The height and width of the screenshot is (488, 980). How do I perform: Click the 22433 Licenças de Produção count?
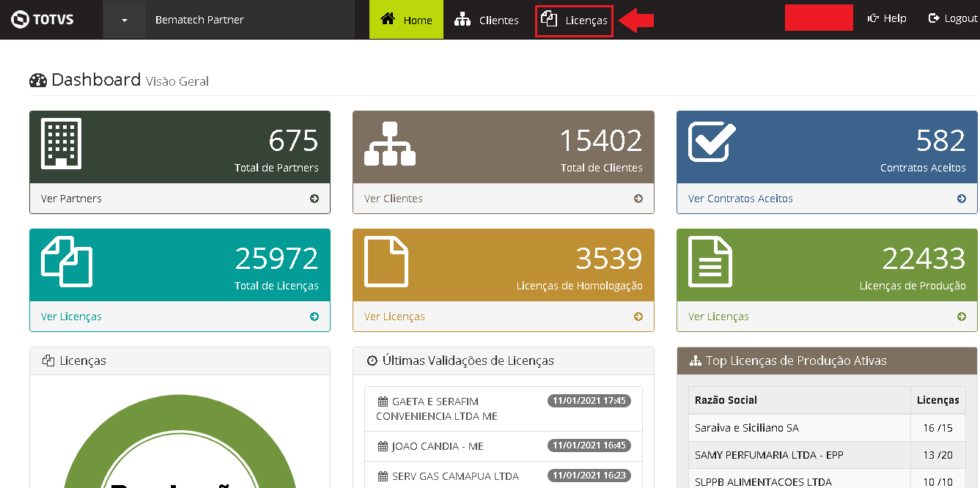click(924, 259)
